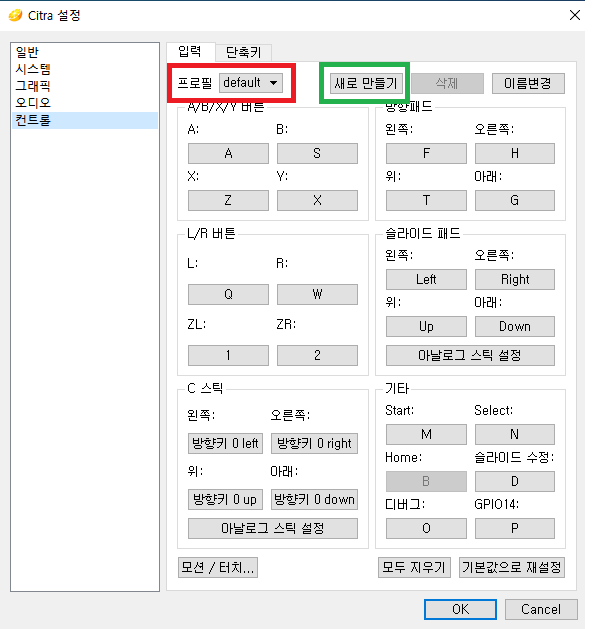Click the slide pad Left mapping button
The image size is (597, 629).
(x=426, y=279)
